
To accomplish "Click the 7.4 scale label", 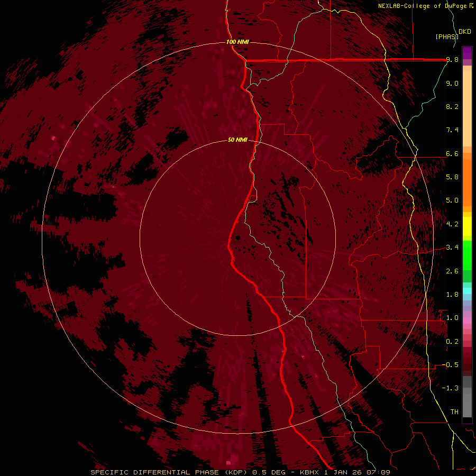I will [452, 130].
